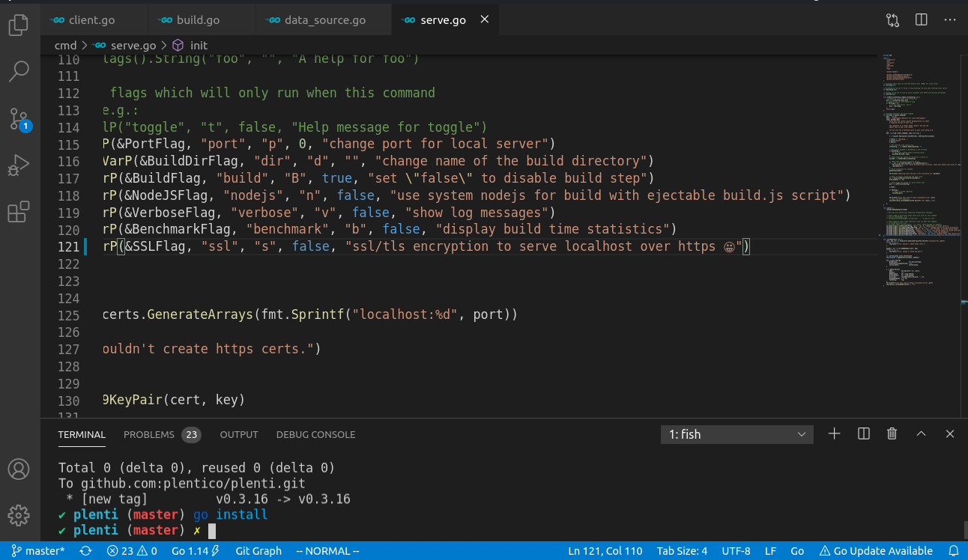The height and width of the screenshot is (560, 968).
Task: Click Go language mode selector
Action: click(x=797, y=551)
